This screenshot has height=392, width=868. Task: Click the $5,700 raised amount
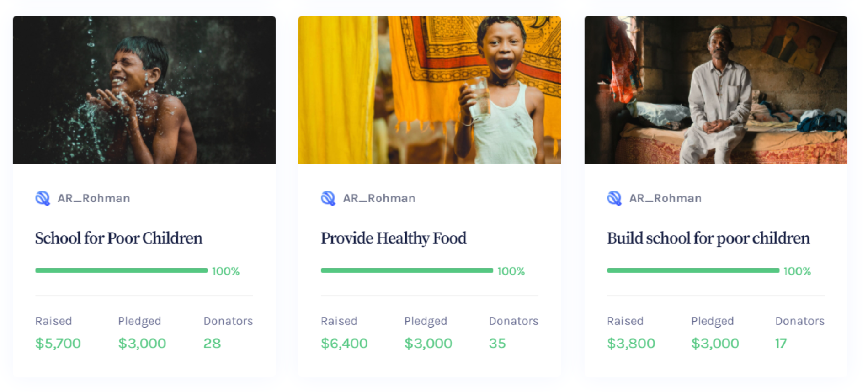click(x=58, y=343)
